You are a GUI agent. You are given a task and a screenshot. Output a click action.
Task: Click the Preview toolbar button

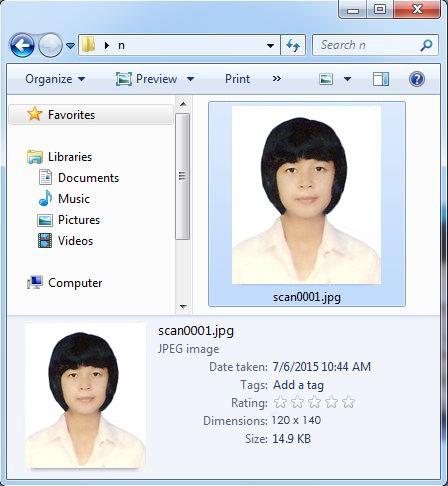(x=155, y=79)
